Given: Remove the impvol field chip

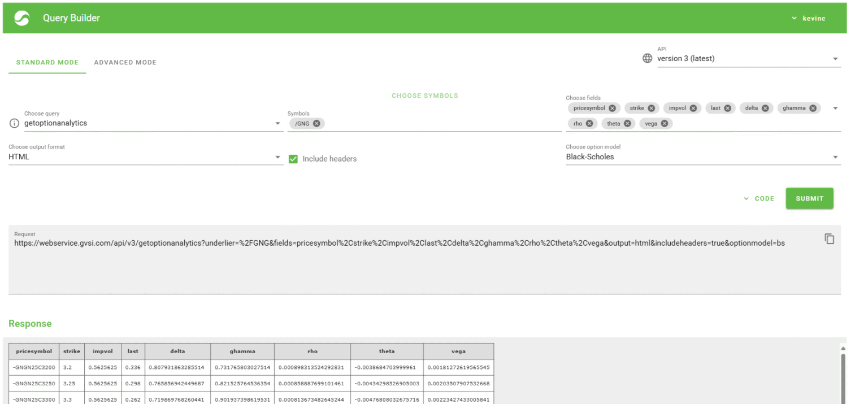Looking at the screenshot, I should pos(693,108).
